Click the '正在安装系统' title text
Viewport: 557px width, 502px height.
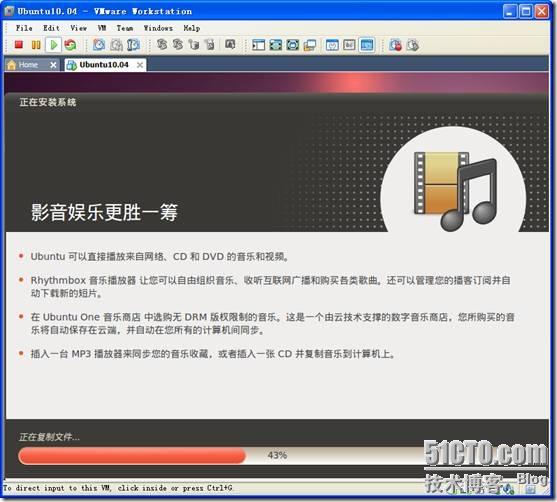tap(48, 102)
